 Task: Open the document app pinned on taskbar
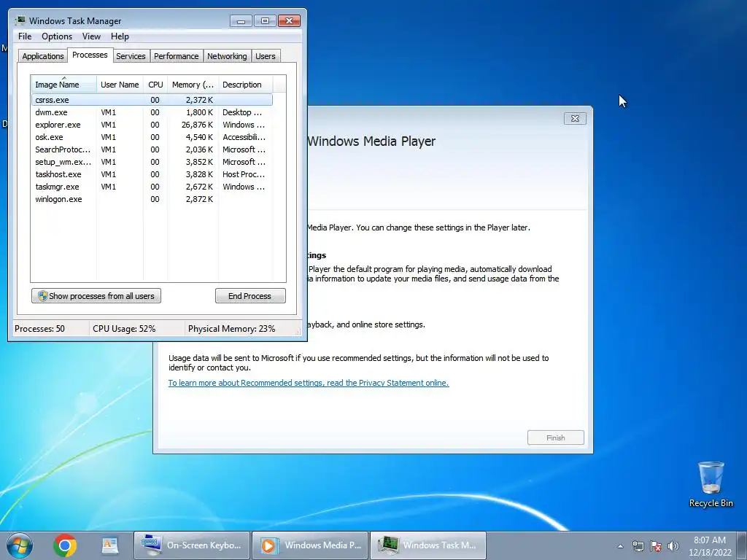tap(110, 545)
